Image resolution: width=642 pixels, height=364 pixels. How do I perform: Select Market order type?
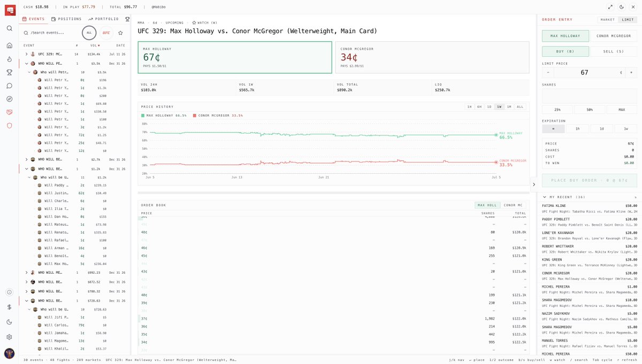608,20
